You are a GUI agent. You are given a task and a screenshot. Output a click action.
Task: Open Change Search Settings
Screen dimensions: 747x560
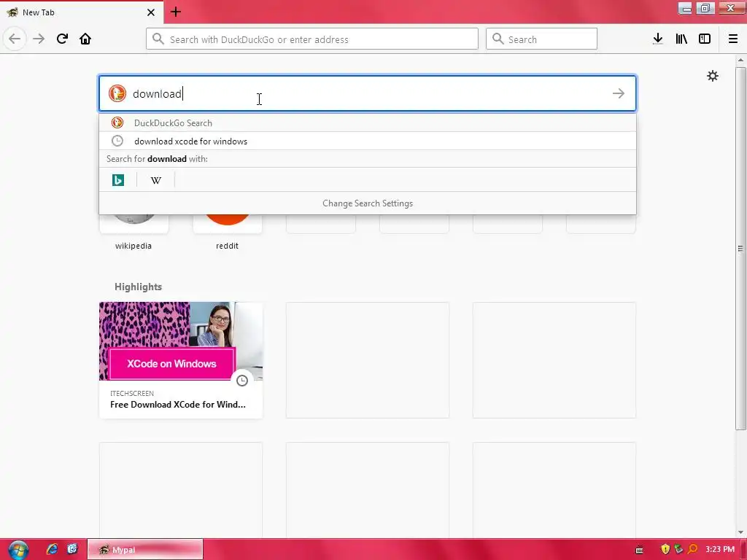coord(368,203)
